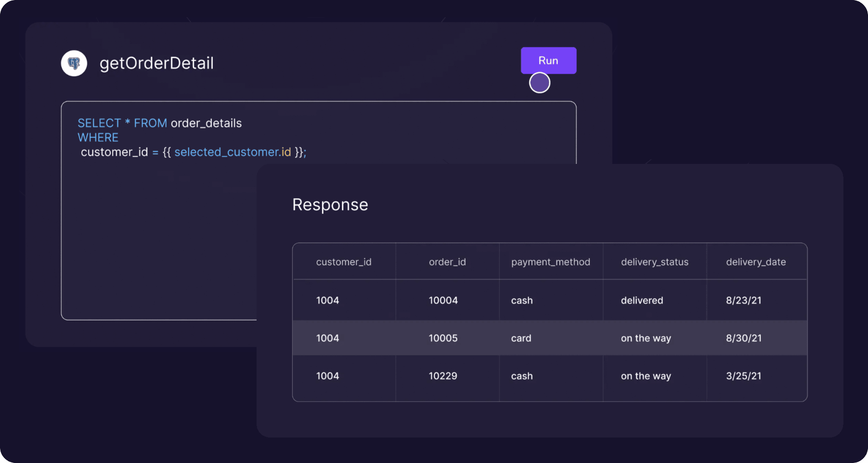Click the order_details table name in query
Screen dimensions: 868x463
click(206, 123)
